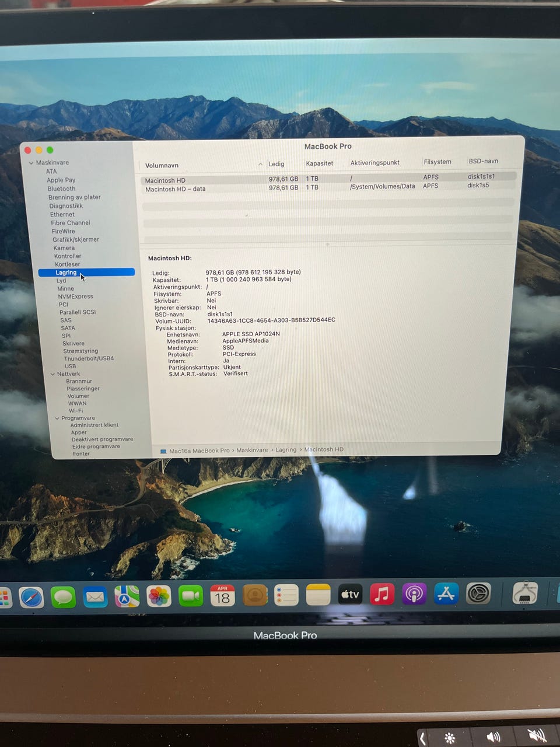The height and width of the screenshot is (747, 560).
Task: Launch Photos from the Dock
Action: 159,596
